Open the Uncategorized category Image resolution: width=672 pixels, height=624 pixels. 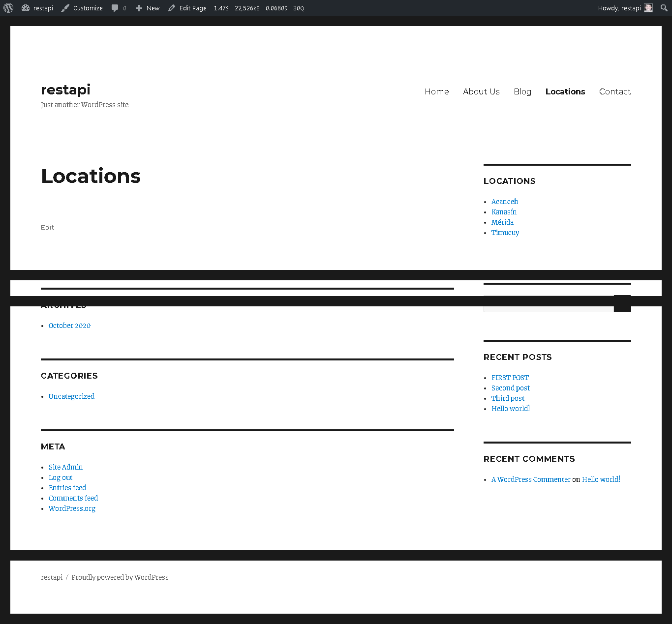[71, 396]
